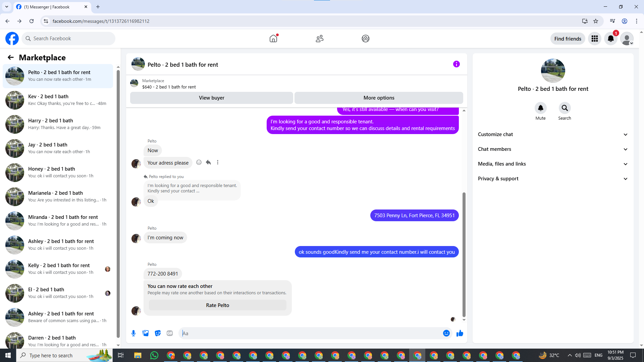Open the Friends icon in top navigation
The image size is (644, 362).
[x=320, y=39]
